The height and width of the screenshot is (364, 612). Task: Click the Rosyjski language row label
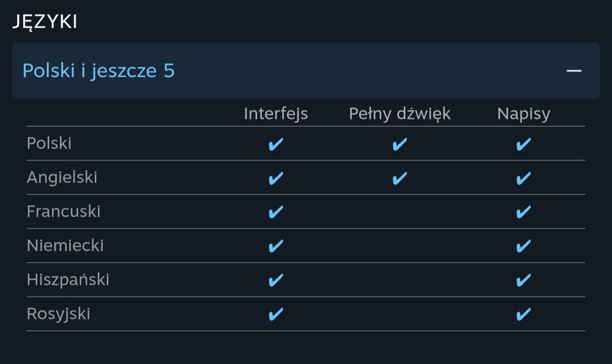[58, 314]
